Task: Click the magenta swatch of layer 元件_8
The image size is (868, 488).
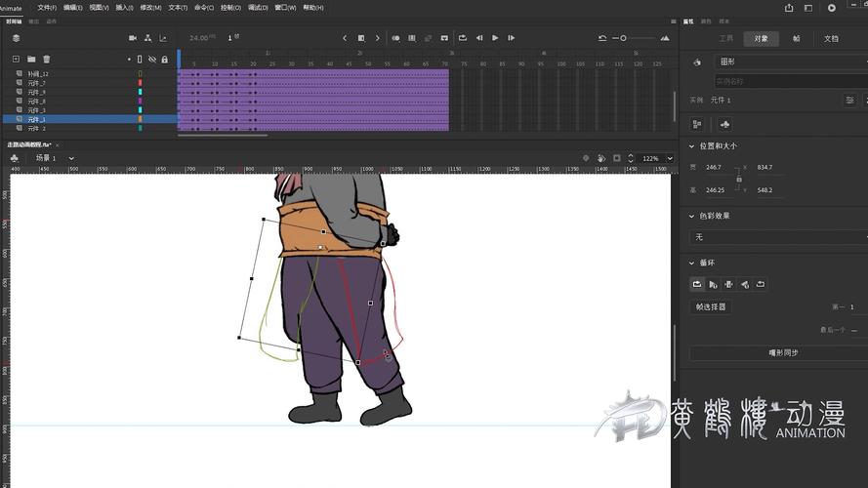Action: click(x=140, y=101)
